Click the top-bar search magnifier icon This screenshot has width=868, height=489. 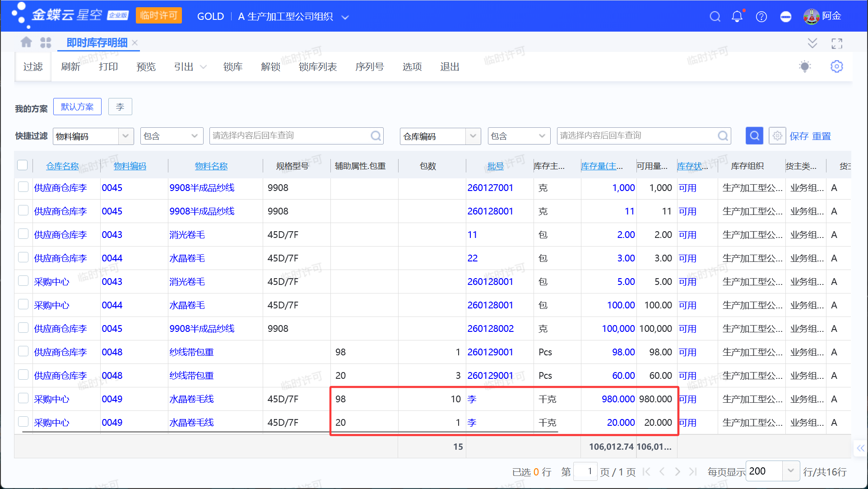pyautogui.click(x=715, y=17)
